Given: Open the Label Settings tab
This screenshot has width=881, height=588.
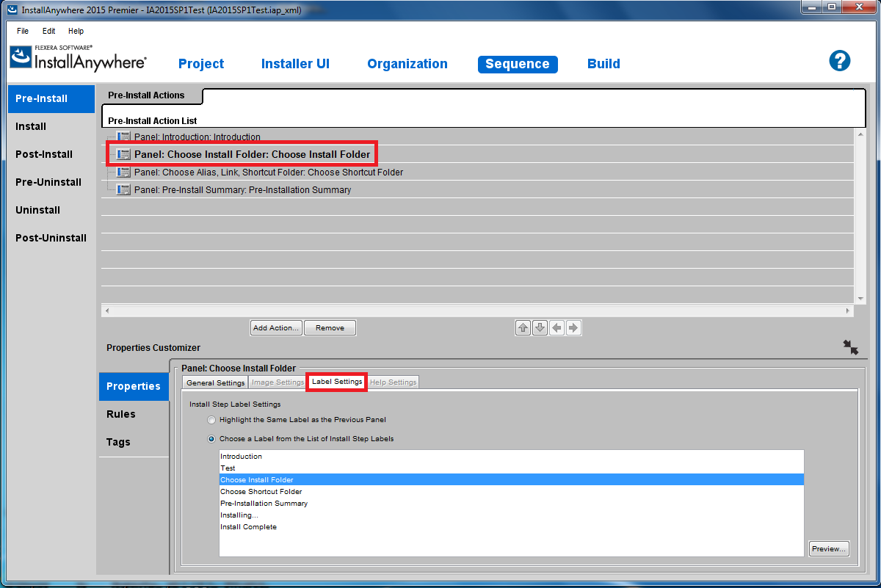Looking at the screenshot, I should [337, 382].
